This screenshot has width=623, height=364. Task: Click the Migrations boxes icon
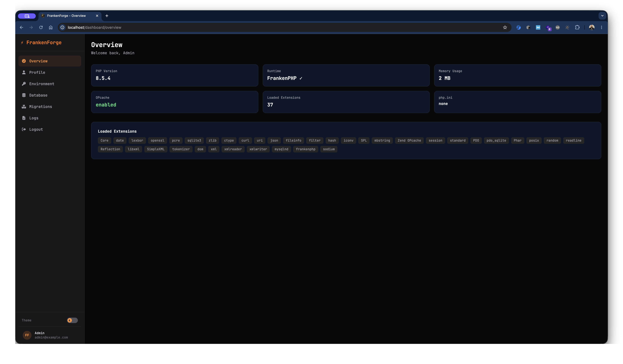[x=24, y=107]
